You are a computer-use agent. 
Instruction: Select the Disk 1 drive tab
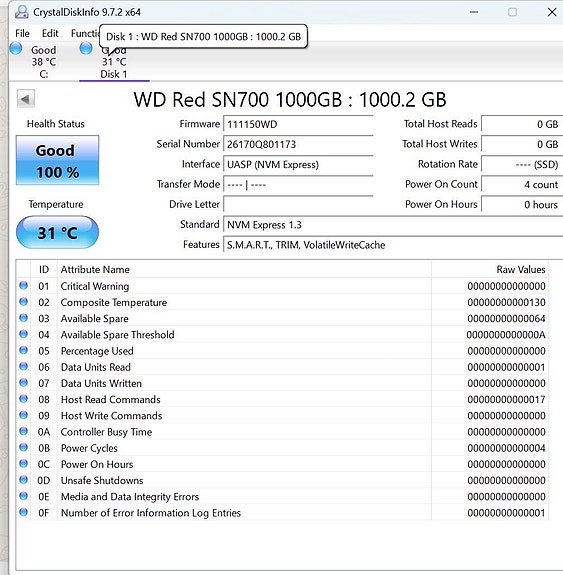click(114, 62)
